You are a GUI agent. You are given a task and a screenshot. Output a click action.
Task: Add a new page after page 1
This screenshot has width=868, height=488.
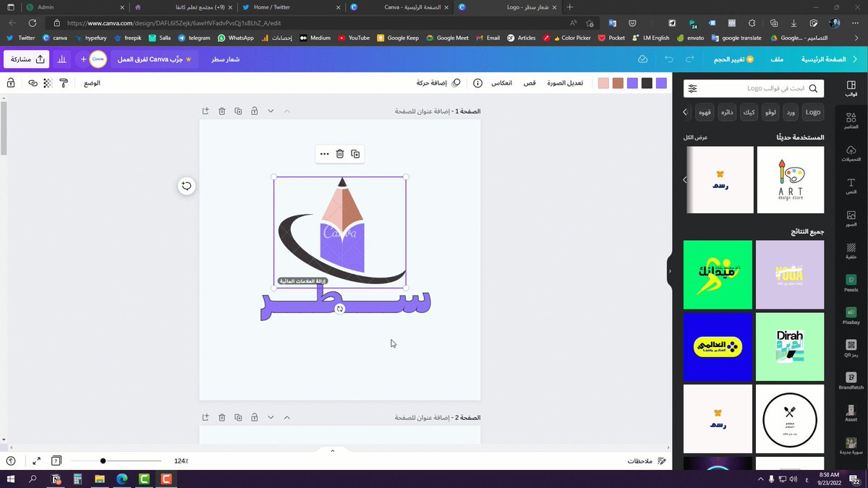[205, 111]
